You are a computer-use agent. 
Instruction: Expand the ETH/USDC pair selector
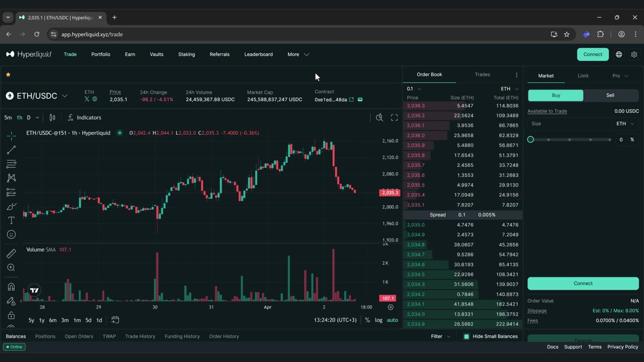tap(64, 96)
